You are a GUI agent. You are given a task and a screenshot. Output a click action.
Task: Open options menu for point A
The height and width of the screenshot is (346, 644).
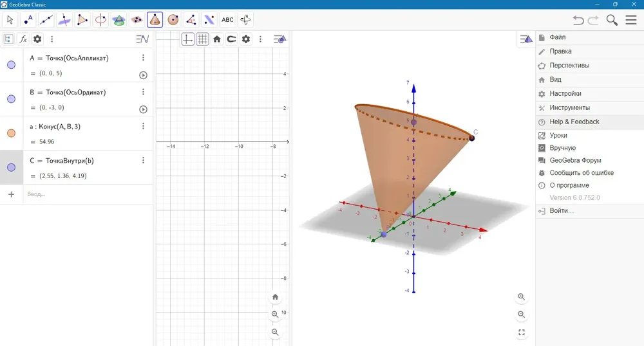click(x=143, y=58)
